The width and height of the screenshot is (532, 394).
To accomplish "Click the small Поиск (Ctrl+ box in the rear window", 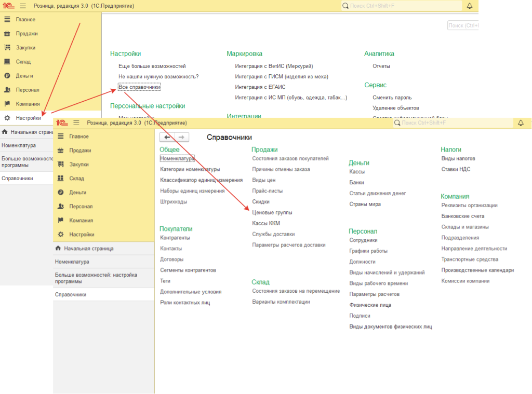I will pyautogui.click(x=463, y=25).
